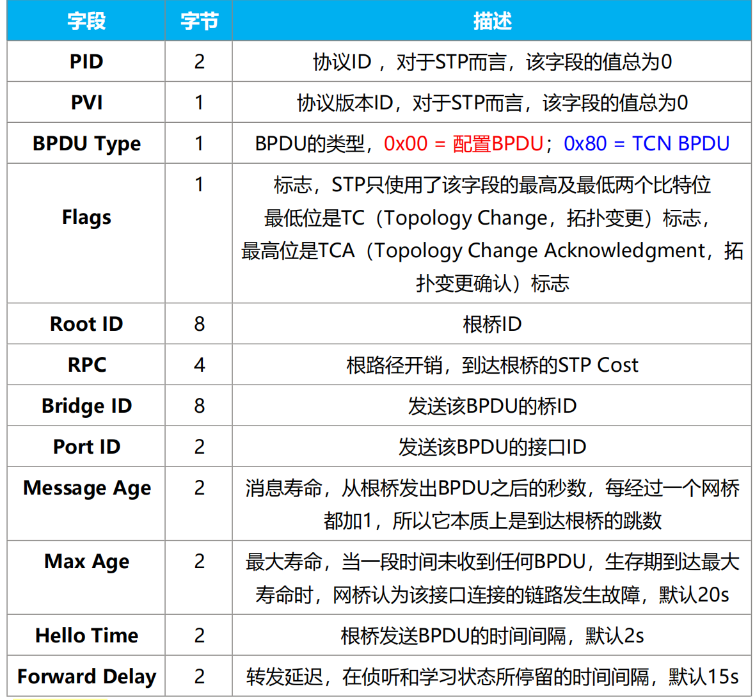Click the byte value 2 in PID row

pyautogui.click(x=200, y=61)
